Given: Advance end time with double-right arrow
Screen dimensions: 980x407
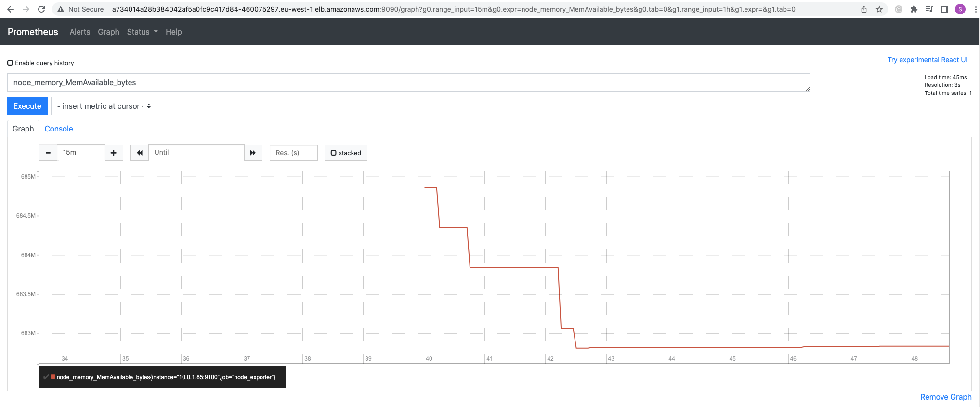Looking at the screenshot, I should (253, 153).
